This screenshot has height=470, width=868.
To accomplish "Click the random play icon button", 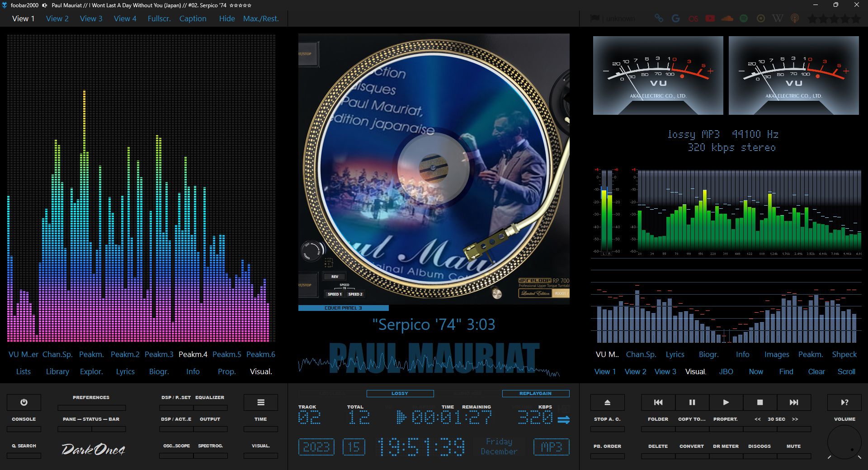I will click(x=844, y=402).
